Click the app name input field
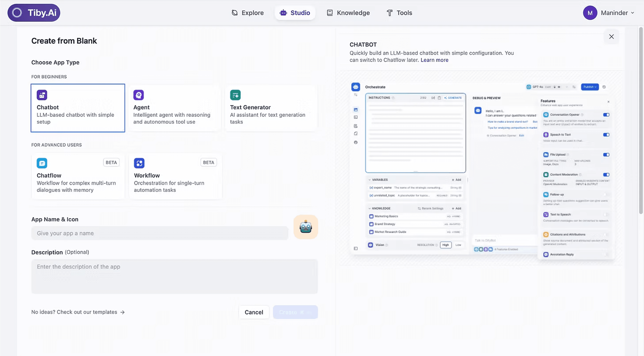The image size is (644, 356). [160, 233]
